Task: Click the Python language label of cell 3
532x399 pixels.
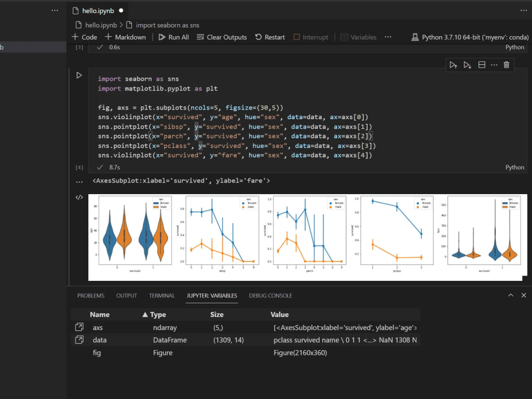Action: [x=514, y=47]
